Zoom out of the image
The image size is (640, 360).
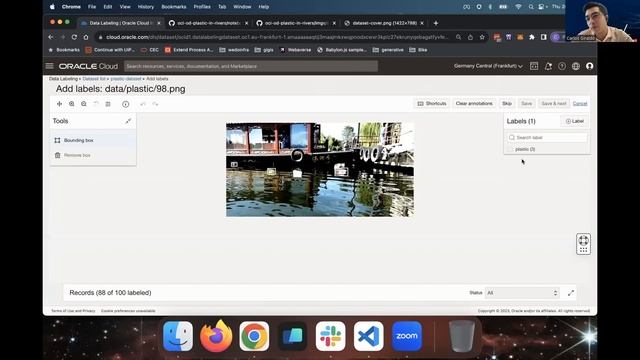coord(84,104)
